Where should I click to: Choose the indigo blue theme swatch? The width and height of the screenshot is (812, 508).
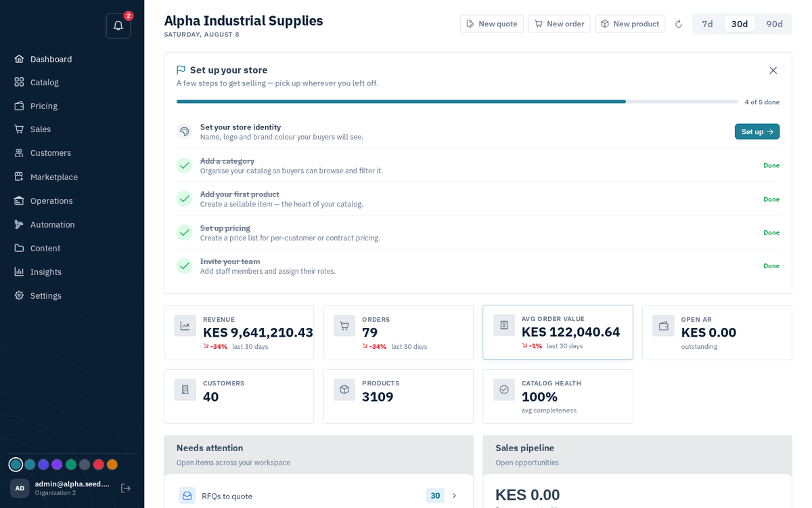point(43,465)
